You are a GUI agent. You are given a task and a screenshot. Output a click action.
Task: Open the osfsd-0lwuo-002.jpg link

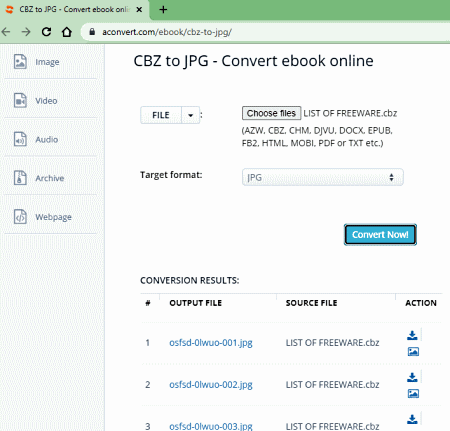[x=211, y=385]
